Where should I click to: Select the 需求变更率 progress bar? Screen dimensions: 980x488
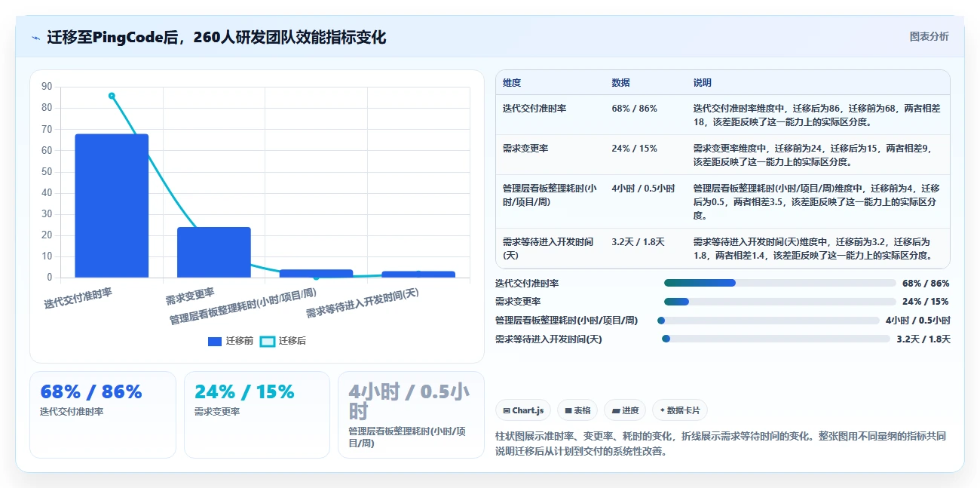(x=779, y=302)
